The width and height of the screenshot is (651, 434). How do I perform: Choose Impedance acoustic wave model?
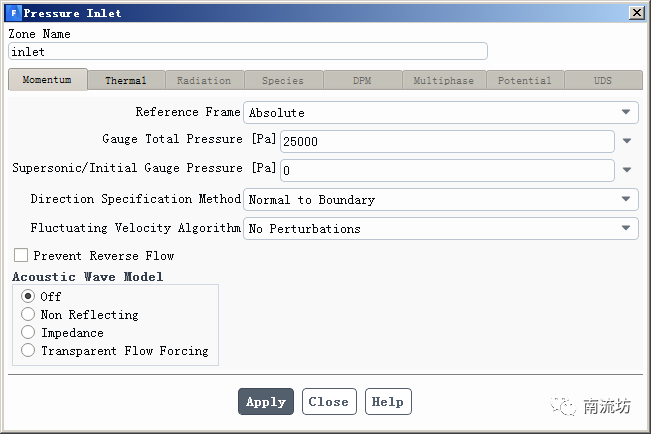(28, 333)
